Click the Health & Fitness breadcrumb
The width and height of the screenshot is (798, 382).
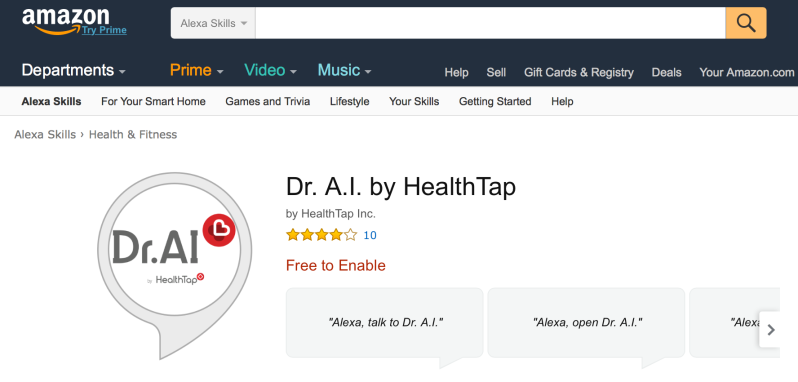click(x=133, y=134)
